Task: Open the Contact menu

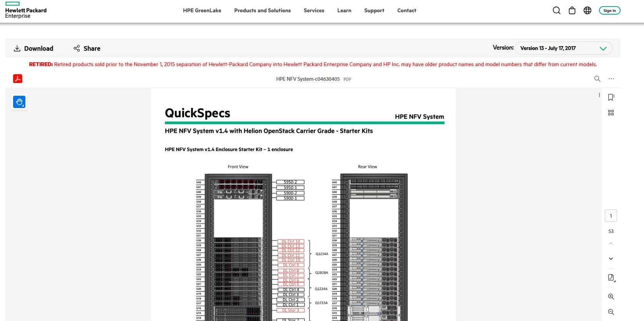Action: click(406, 10)
